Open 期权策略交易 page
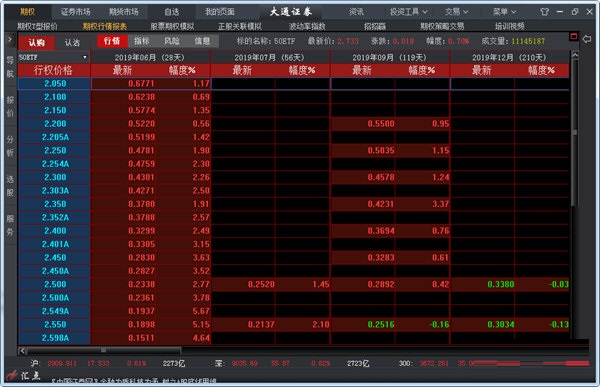600x387 pixels. (442, 26)
